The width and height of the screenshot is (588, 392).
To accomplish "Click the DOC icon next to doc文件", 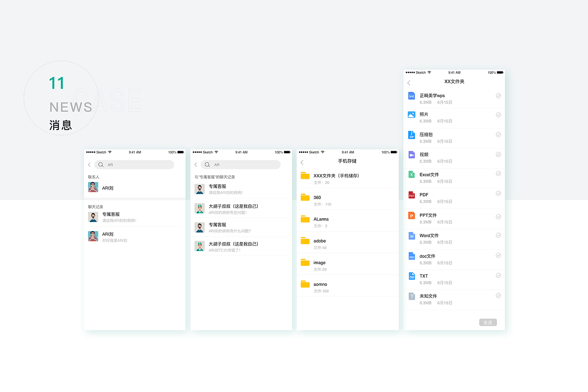I will coord(412,256).
